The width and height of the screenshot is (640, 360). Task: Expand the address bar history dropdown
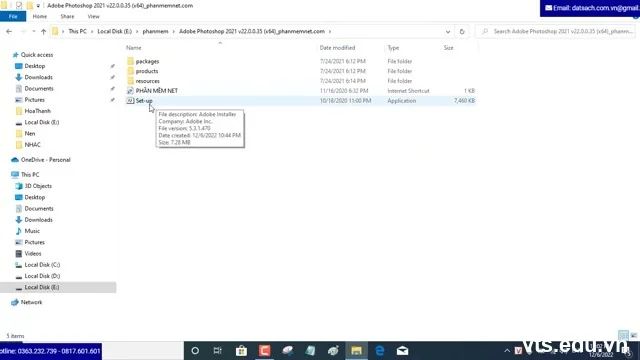click(x=448, y=31)
